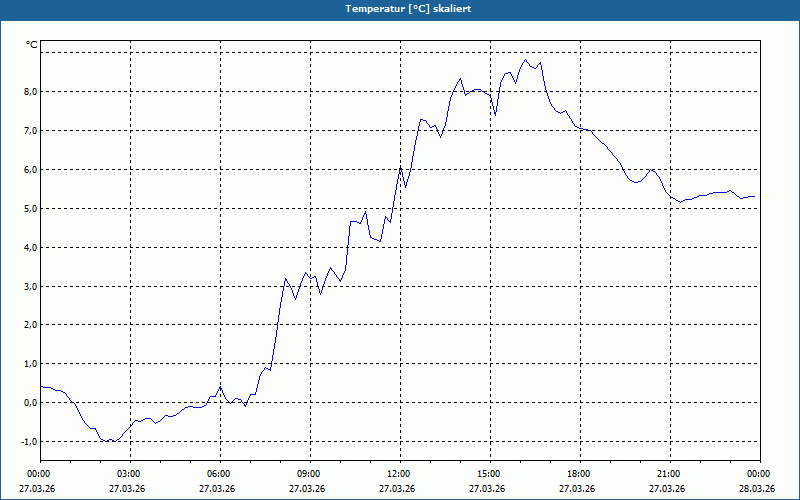Screen dimensions: 800x500
Task: Click the 0,0 y-axis label
Action: tap(30, 403)
